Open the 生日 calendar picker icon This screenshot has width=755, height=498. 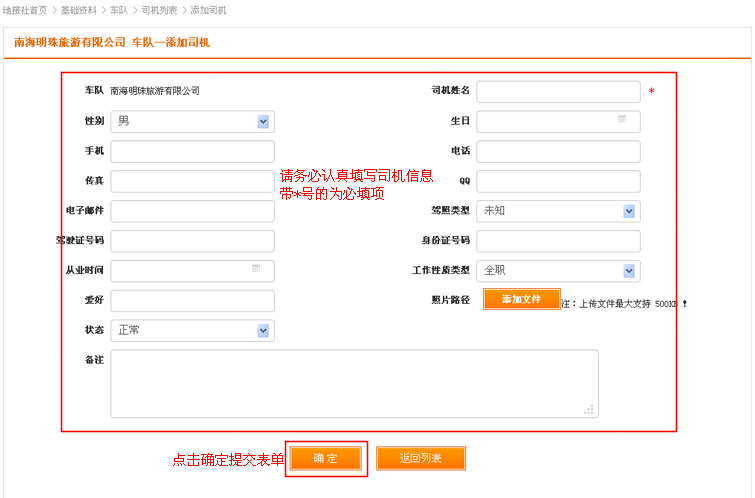coord(622,120)
